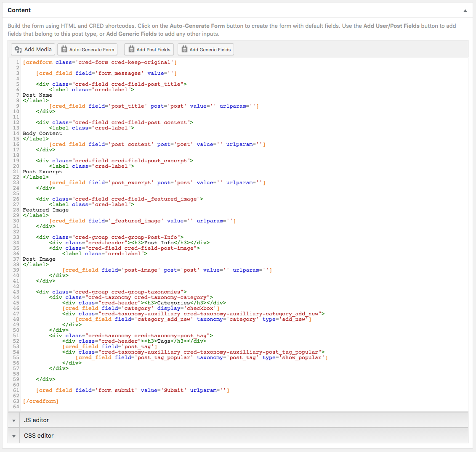Click the cred-group-taxonomies div line

tap(111, 291)
